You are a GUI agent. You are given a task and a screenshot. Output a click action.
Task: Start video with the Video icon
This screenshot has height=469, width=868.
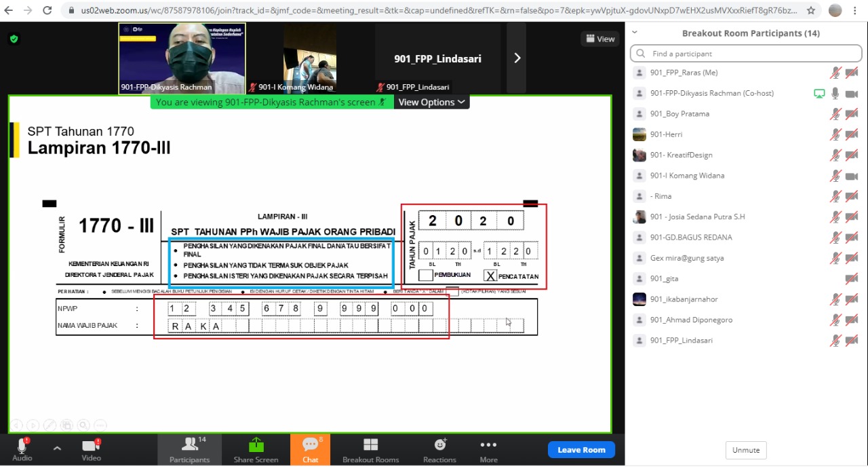(x=91, y=447)
